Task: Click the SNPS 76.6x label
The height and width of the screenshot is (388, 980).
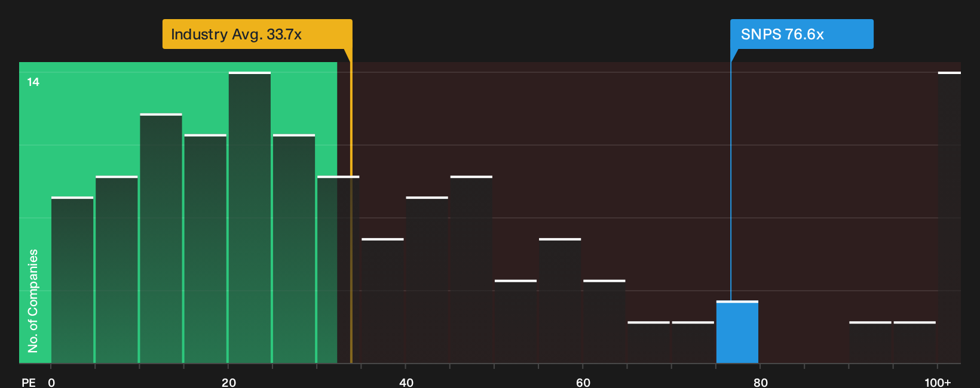Action: [x=801, y=34]
